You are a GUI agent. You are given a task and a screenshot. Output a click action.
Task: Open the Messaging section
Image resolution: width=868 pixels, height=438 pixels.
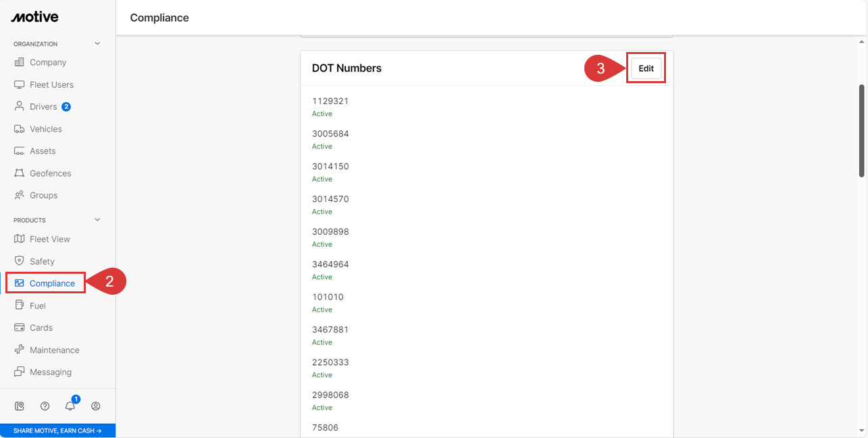(51, 372)
